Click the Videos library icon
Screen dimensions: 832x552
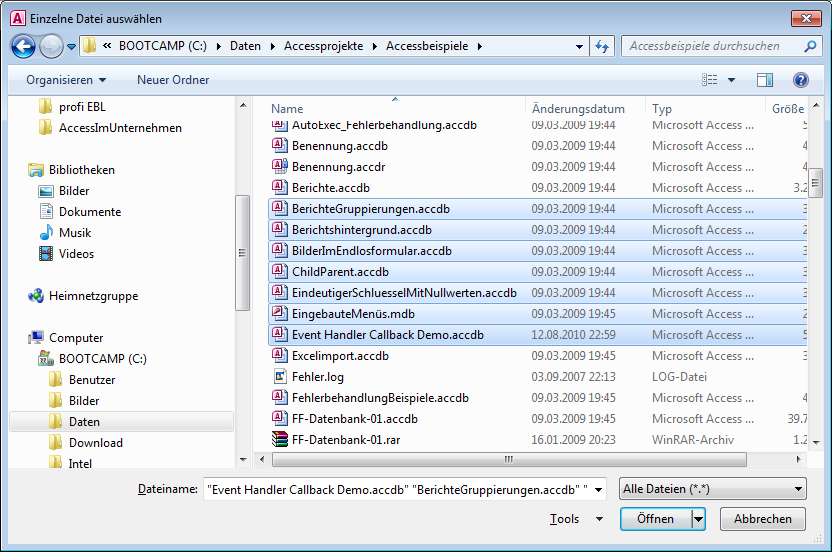click(46, 254)
